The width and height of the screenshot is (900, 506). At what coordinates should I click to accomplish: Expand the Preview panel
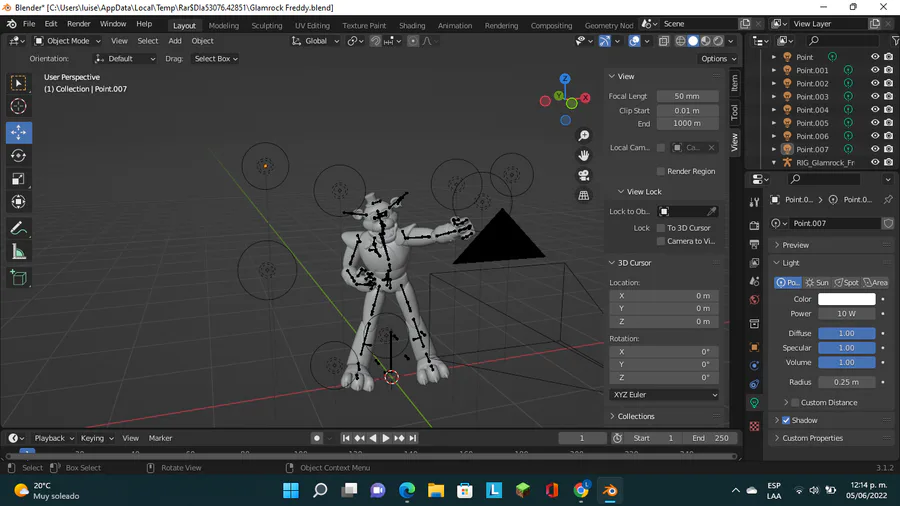pos(795,244)
